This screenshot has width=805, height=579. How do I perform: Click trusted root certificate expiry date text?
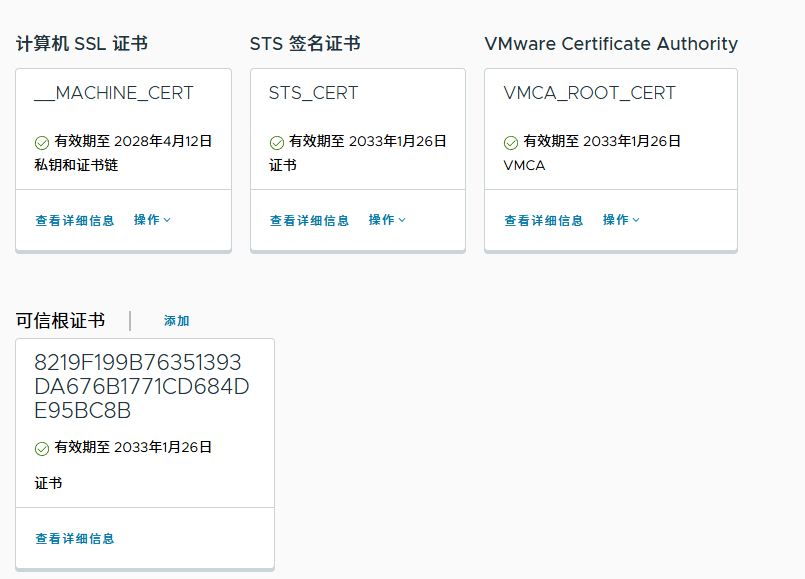[133, 447]
